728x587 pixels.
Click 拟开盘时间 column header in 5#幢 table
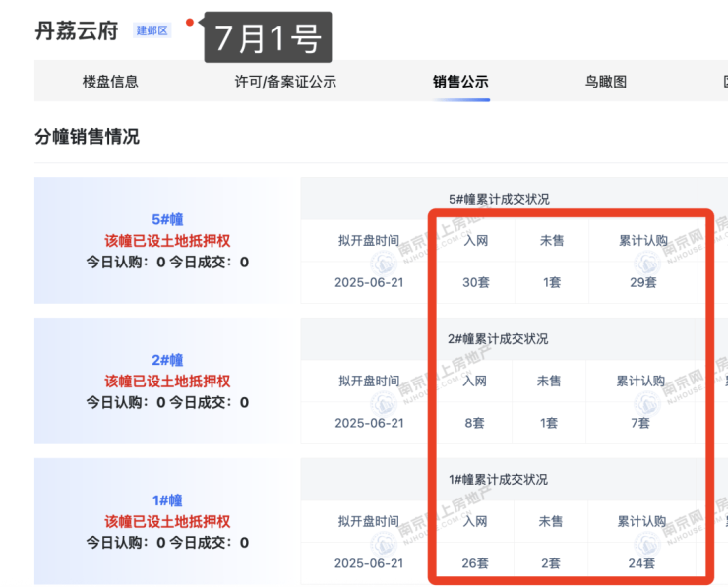click(x=369, y=240)
